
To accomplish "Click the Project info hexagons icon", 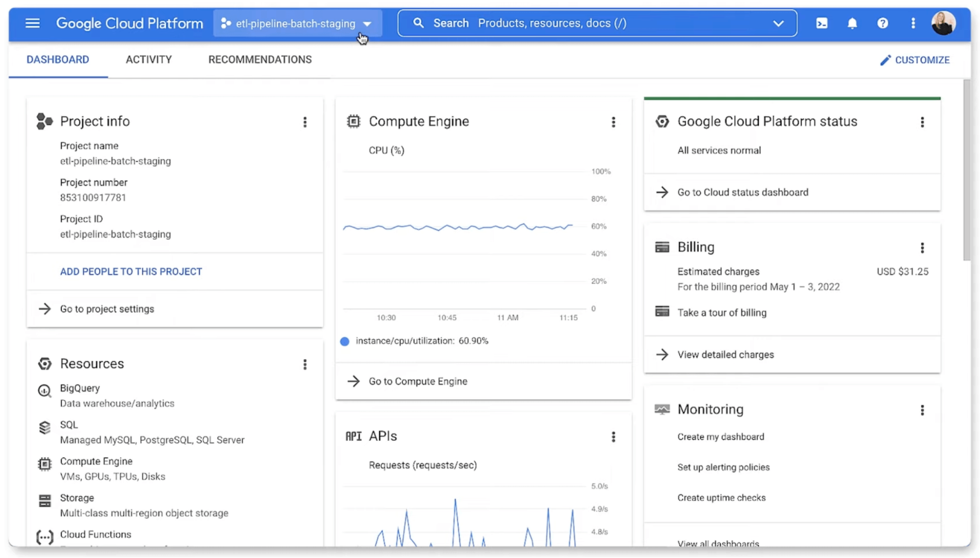I will 44,121.
